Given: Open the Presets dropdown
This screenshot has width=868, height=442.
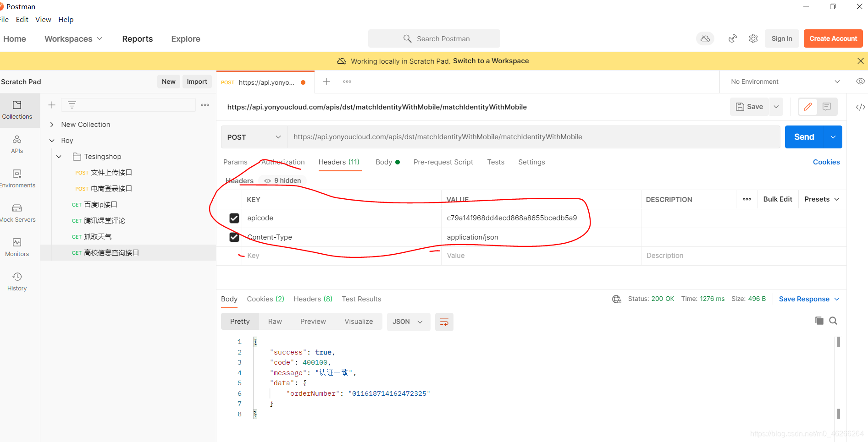Looking at the screenshot, I should click(822, 199).
